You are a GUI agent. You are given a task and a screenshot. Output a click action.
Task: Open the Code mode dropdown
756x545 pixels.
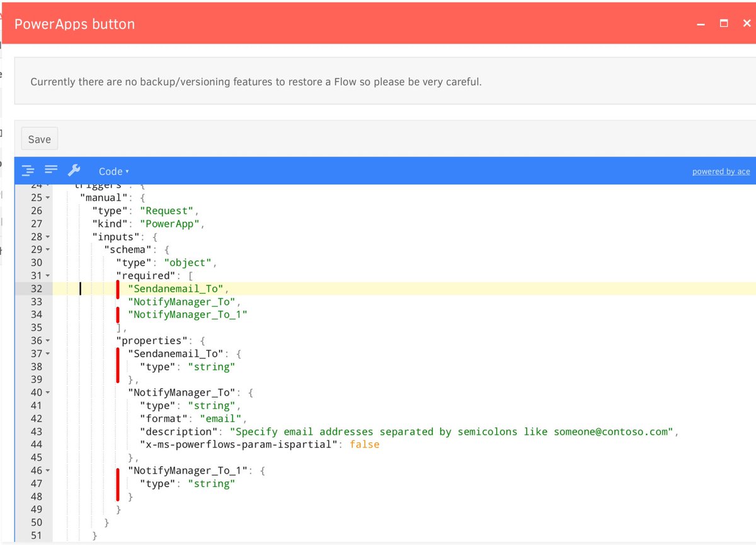pos(113,171)
